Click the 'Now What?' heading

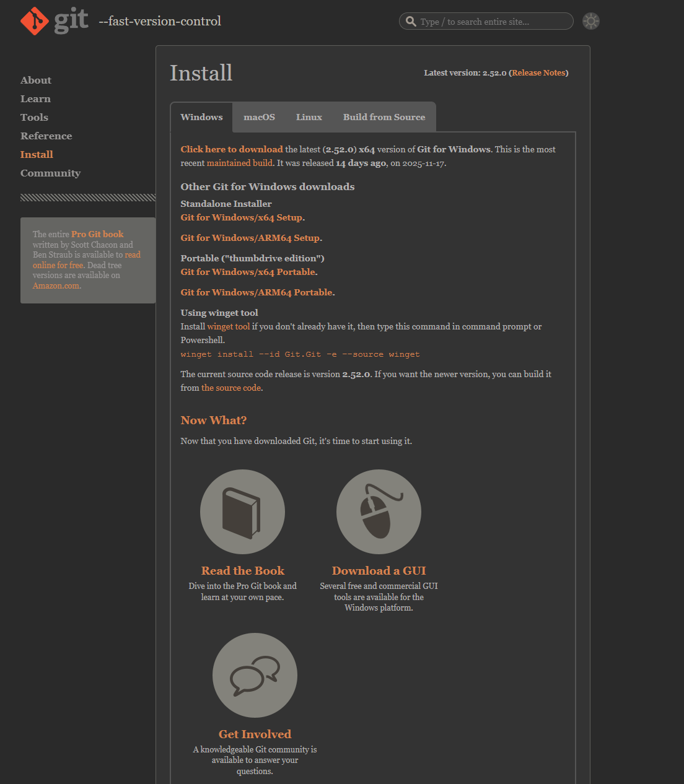click(214, 420)
